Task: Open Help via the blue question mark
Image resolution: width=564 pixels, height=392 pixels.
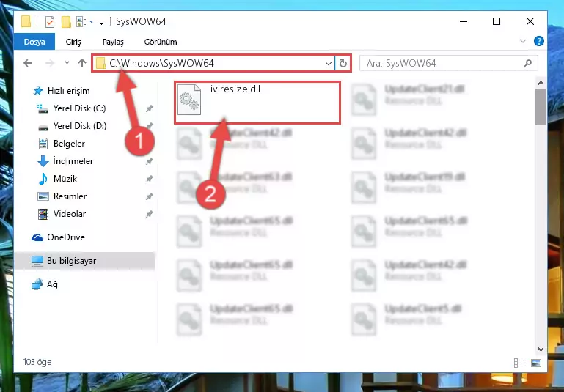Action: [539, 41]
